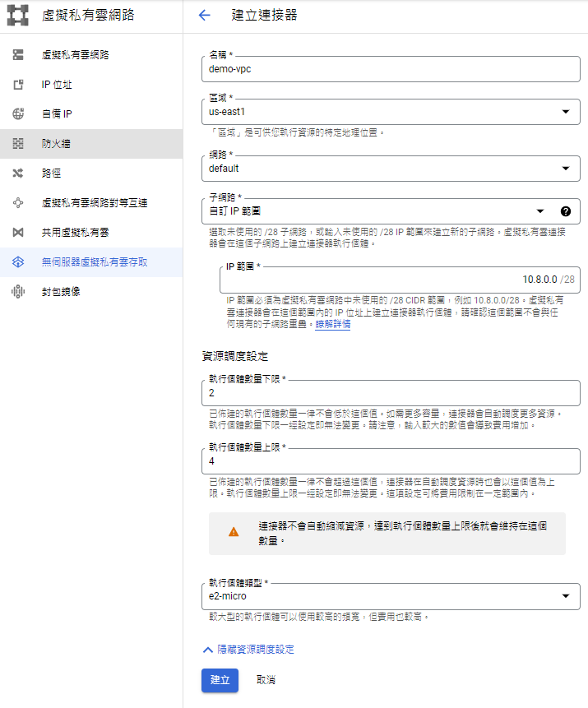Open the 子網路 自訂 IP 範圍 dropdown
The image size is (588, 708).
540,211
